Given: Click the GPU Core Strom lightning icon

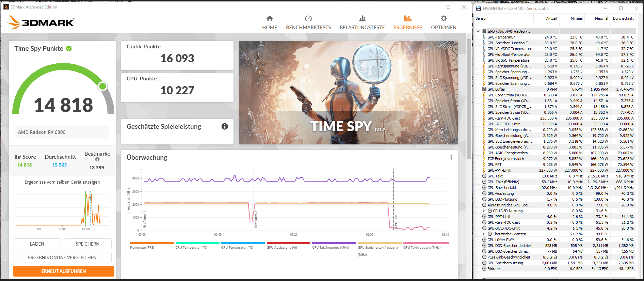Looking at the screenshot, I should point(484,95).
